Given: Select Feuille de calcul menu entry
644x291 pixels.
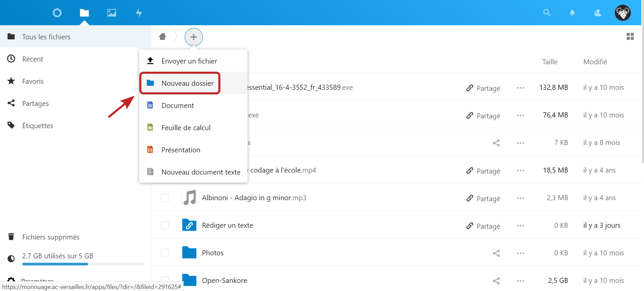Looking at the screenshot, I should pos(186,128).
